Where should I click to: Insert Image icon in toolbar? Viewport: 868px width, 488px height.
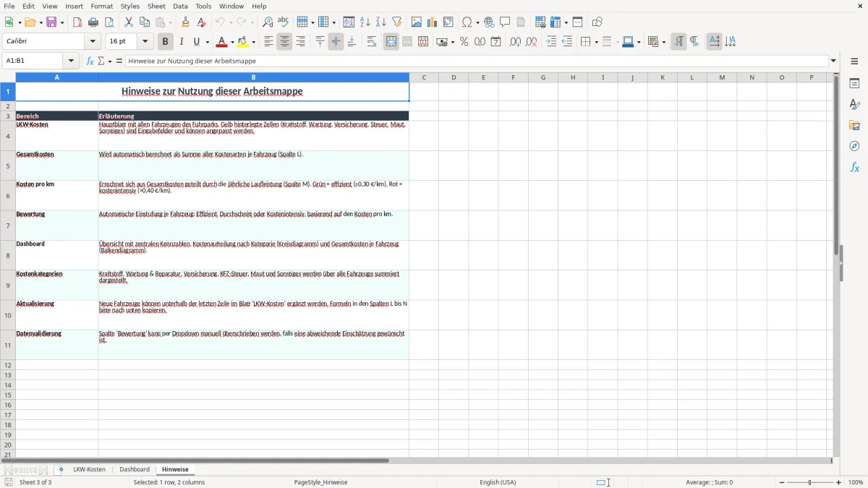coord(417,22)
